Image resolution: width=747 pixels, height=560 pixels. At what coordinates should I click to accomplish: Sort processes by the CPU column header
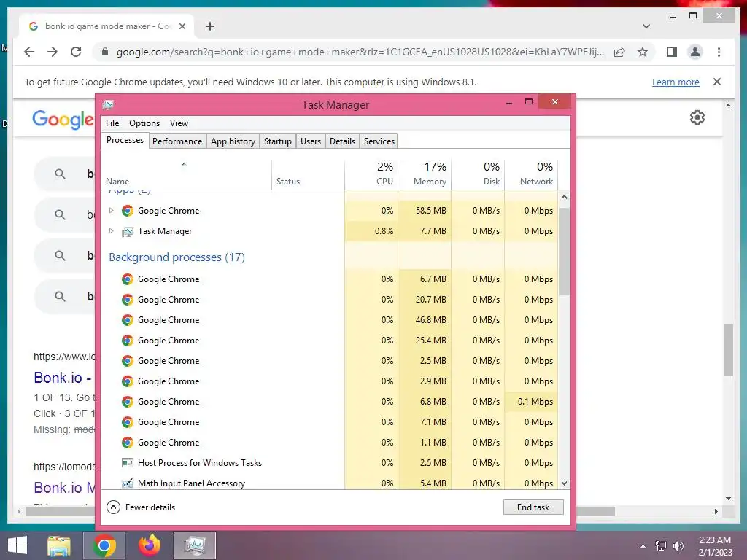[371, 174]
